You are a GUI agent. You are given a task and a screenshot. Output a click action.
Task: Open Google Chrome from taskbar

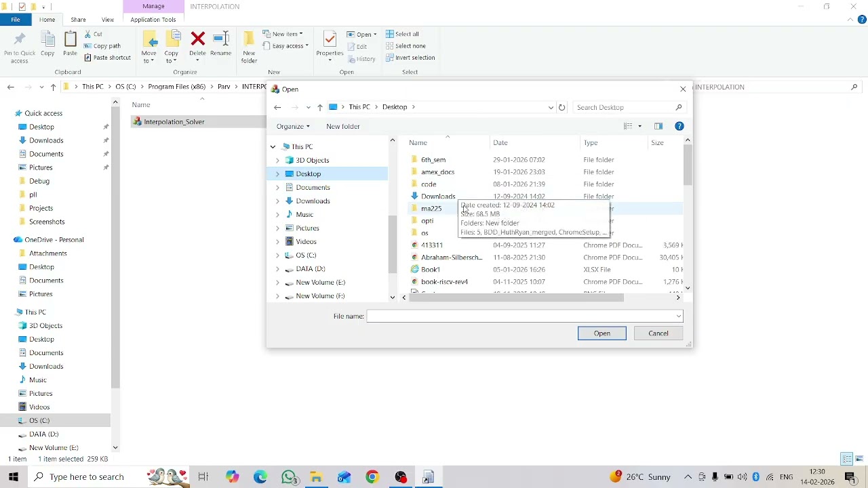[372, 477]
